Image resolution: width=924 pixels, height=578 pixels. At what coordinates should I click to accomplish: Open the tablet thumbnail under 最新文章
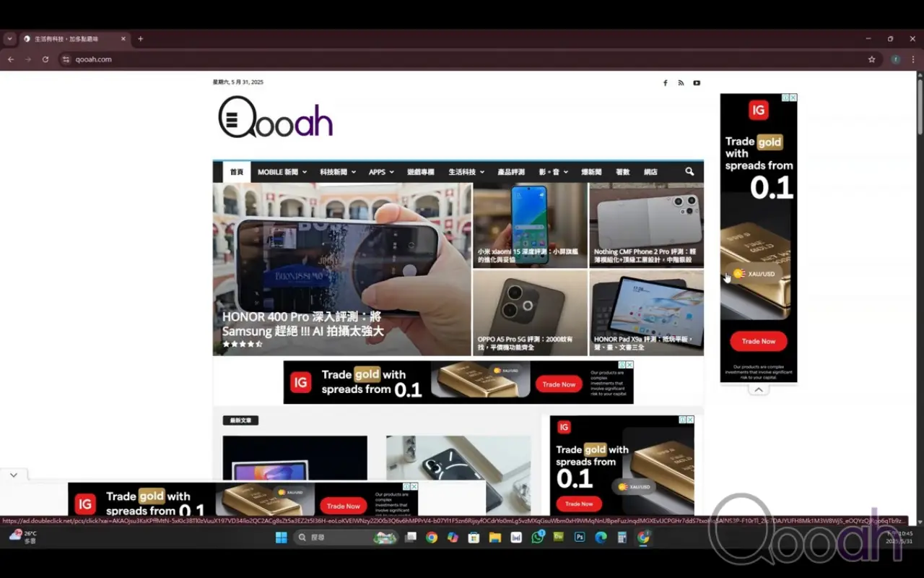[295, 458]
